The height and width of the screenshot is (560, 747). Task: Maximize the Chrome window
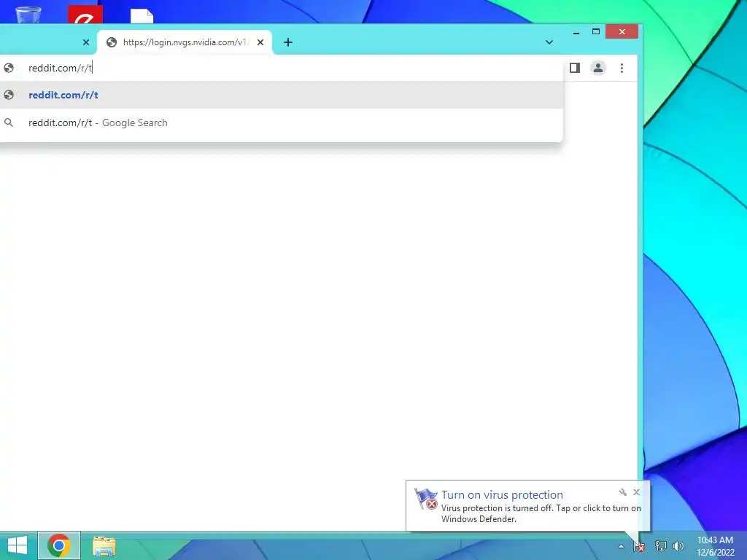pos(595,32)
